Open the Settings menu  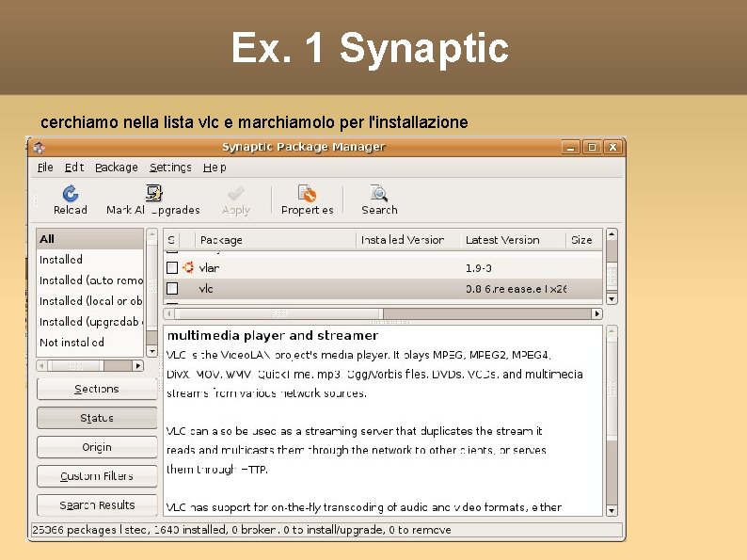tap(170, 168)
